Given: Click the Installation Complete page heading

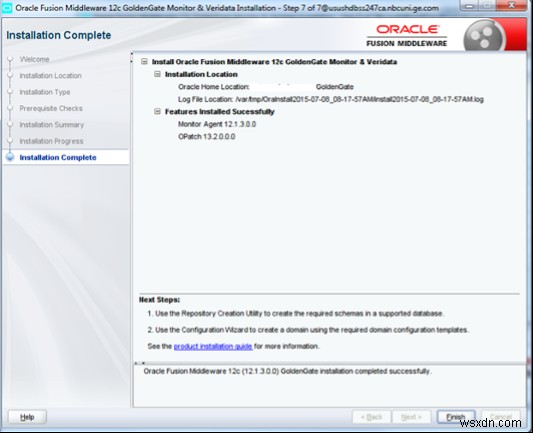Looking at the screenshot, I should click(x=59, y=35).
